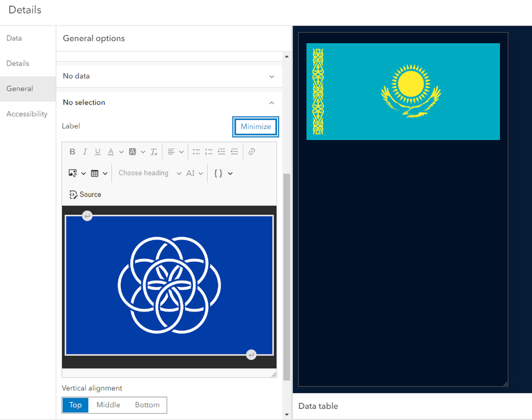This screenshot has height=420, width=532.
Task: Expand the No data section
Action: 169,76
